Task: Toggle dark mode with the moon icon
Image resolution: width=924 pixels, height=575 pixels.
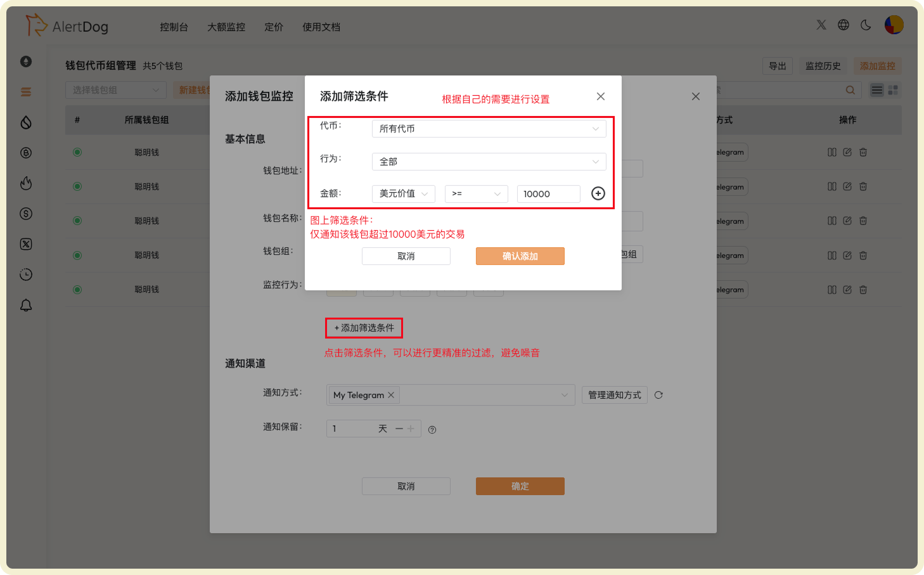Action: [866, 24]
